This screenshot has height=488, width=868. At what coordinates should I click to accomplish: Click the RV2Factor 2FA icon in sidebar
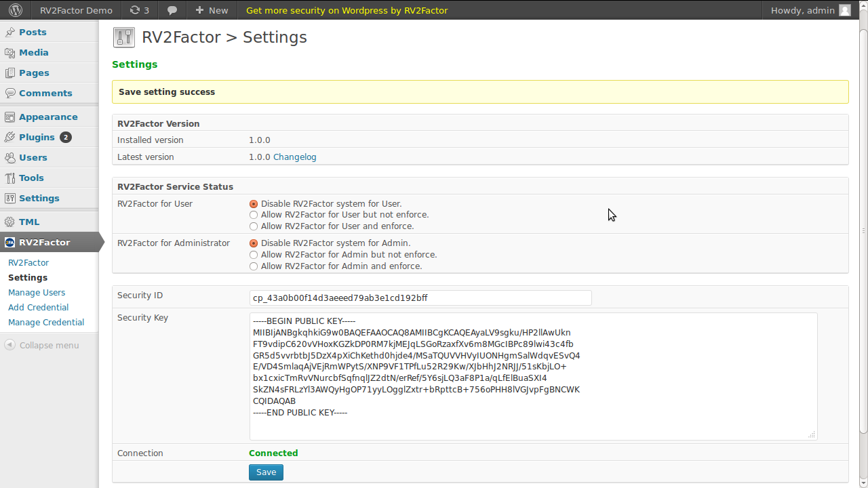coord(9,242)
